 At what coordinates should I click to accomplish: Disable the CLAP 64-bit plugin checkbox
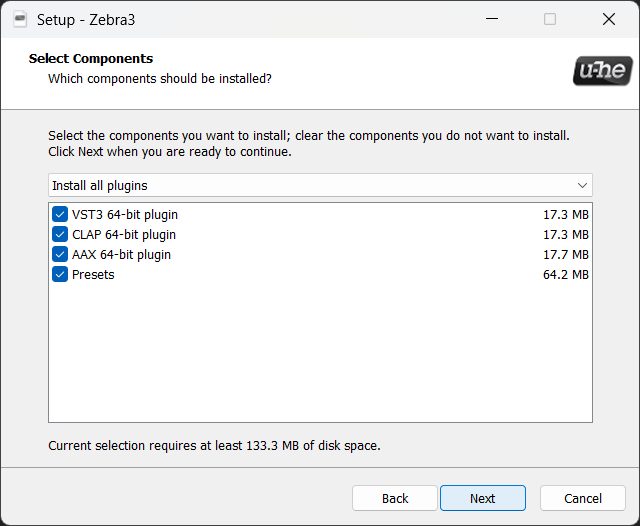pos(60,234)
